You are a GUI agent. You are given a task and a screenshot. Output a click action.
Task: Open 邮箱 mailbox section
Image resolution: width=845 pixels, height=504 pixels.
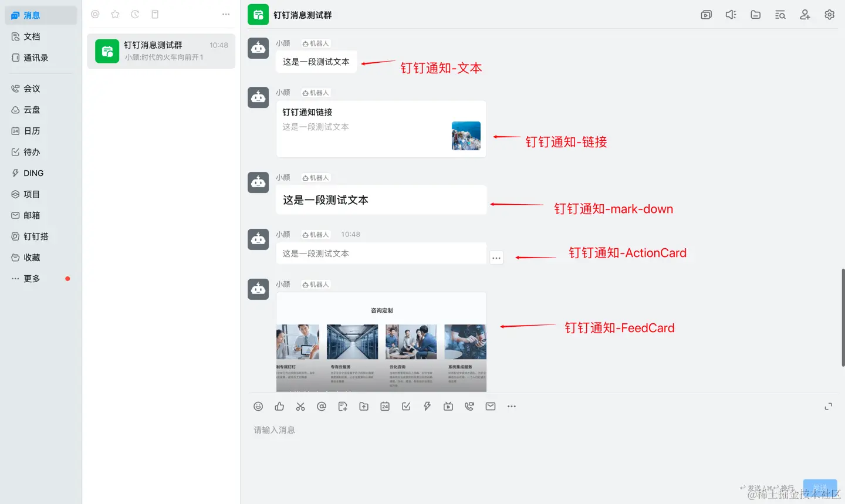point(40,215)
